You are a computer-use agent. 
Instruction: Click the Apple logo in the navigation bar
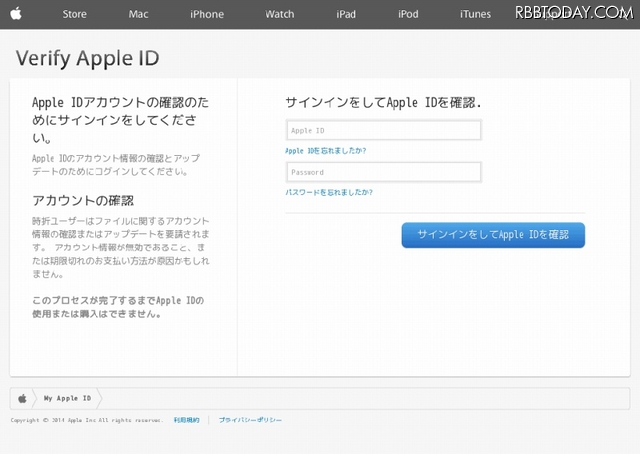point(18,13)
